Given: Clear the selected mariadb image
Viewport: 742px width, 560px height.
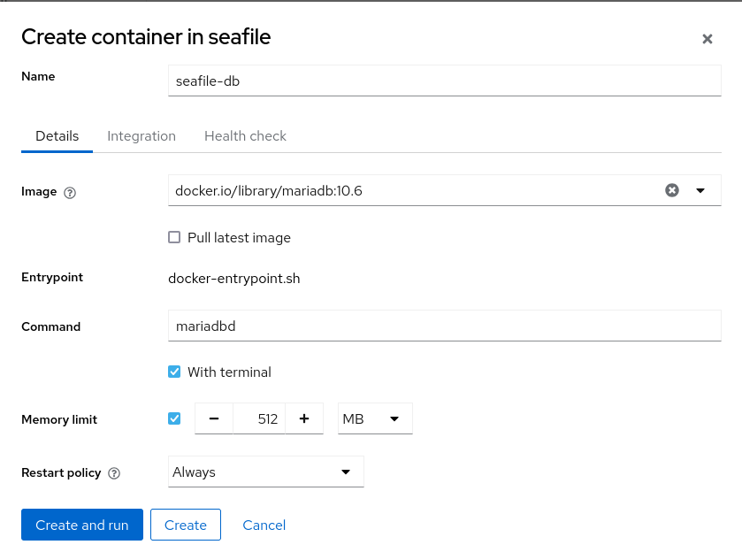Looking at the screenshot, I should (x=672, y=190).
